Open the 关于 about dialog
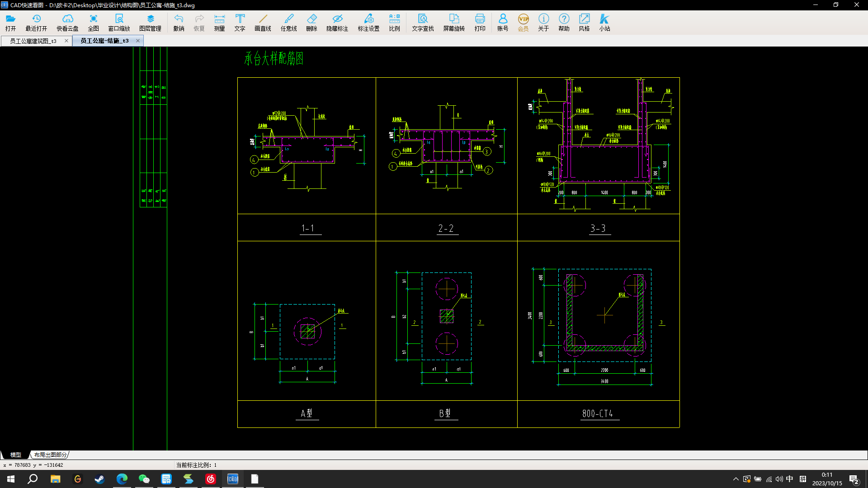The image size is (868, 488). [543, 22]
